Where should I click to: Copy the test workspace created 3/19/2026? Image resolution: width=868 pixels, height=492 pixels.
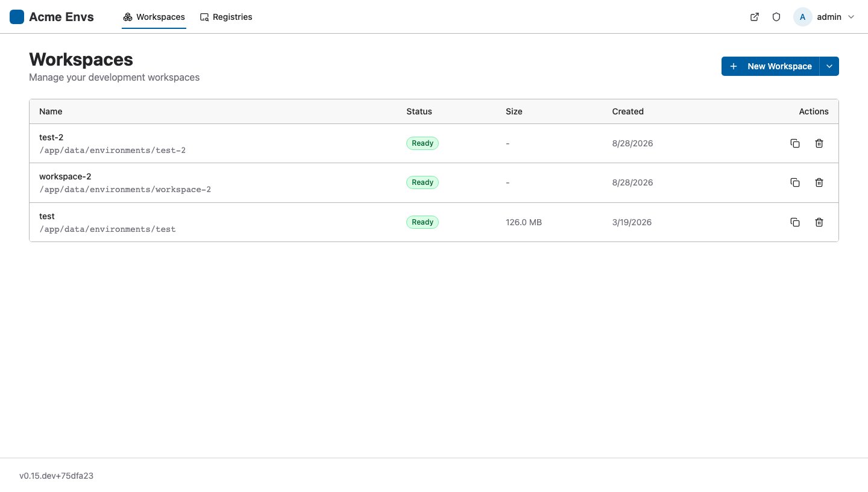(x=795, y=222)
